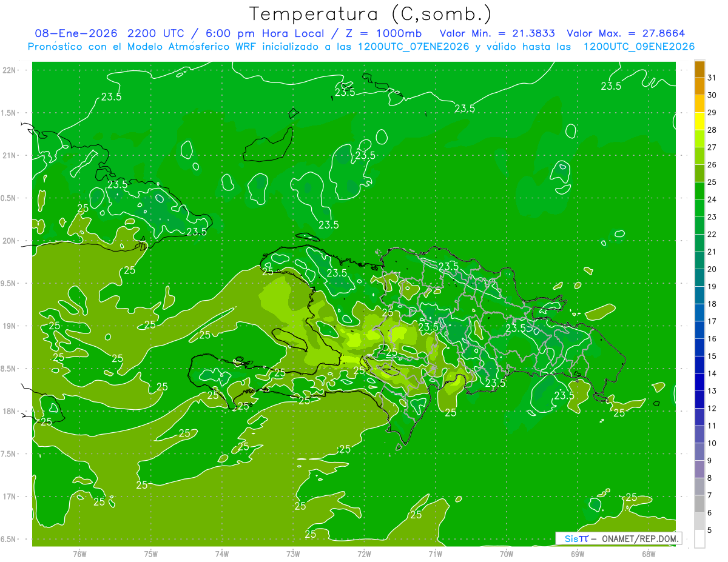
Task: Click legend value 10
Action: tap(712, 444)
